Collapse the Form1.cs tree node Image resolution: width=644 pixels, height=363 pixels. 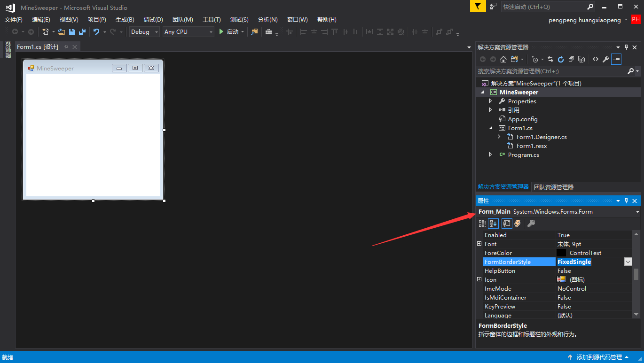[491, 128]
